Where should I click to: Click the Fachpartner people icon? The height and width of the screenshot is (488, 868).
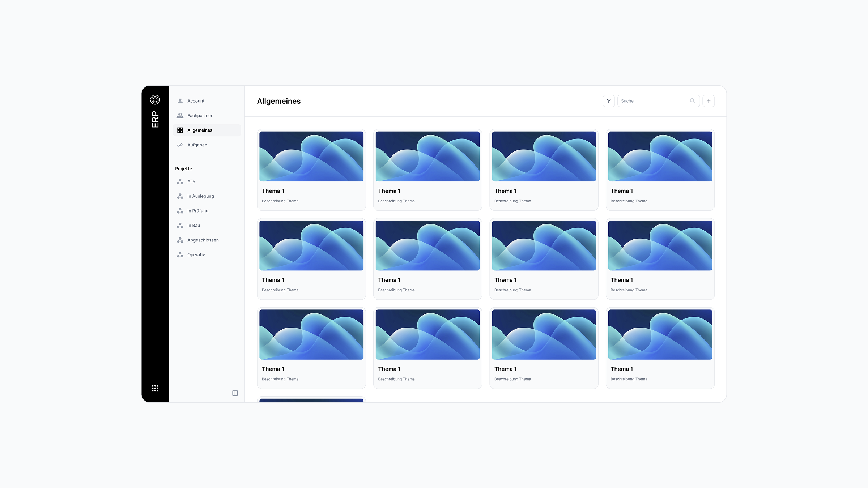click(180, 116)
